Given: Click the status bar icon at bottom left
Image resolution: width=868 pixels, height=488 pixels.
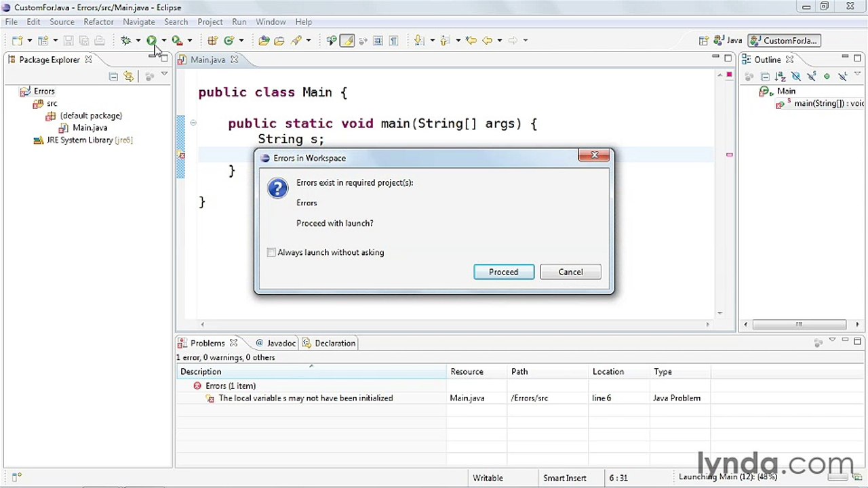Looking at the screenshot, I should click(17, 477).
